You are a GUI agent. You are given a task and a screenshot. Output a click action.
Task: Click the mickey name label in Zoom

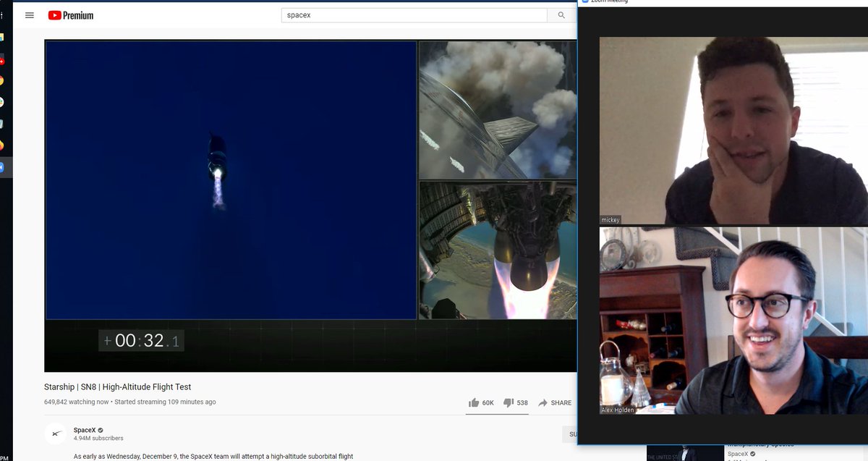point(610,220)
